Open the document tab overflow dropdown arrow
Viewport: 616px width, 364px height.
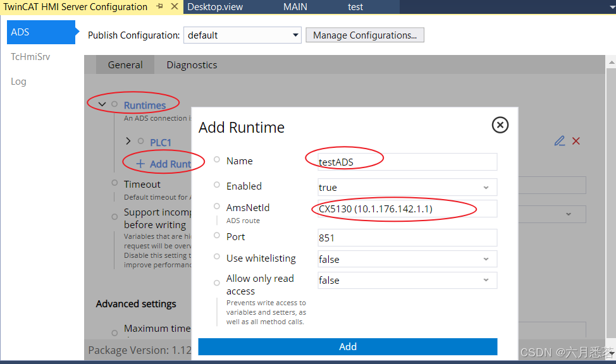[612, 7]
